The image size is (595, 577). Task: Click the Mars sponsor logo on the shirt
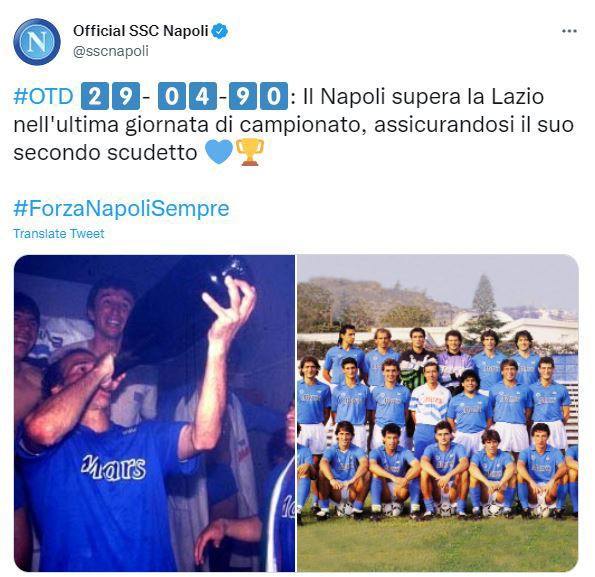point(113,469)
